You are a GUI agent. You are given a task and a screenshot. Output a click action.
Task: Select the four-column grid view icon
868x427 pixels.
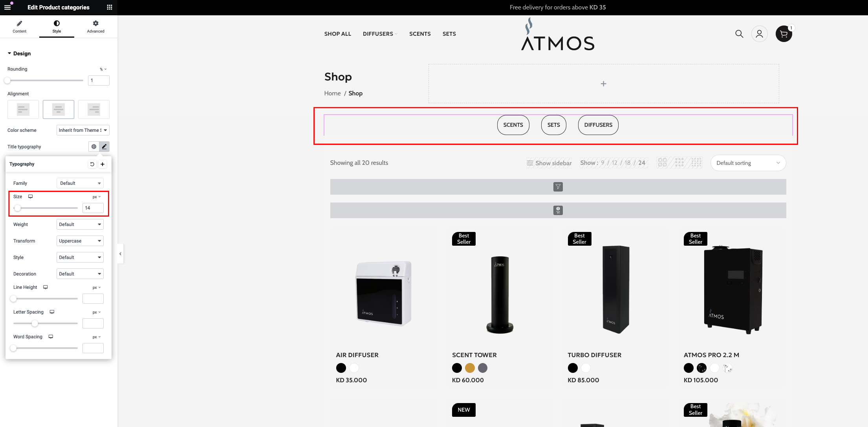tap(696, 162)
